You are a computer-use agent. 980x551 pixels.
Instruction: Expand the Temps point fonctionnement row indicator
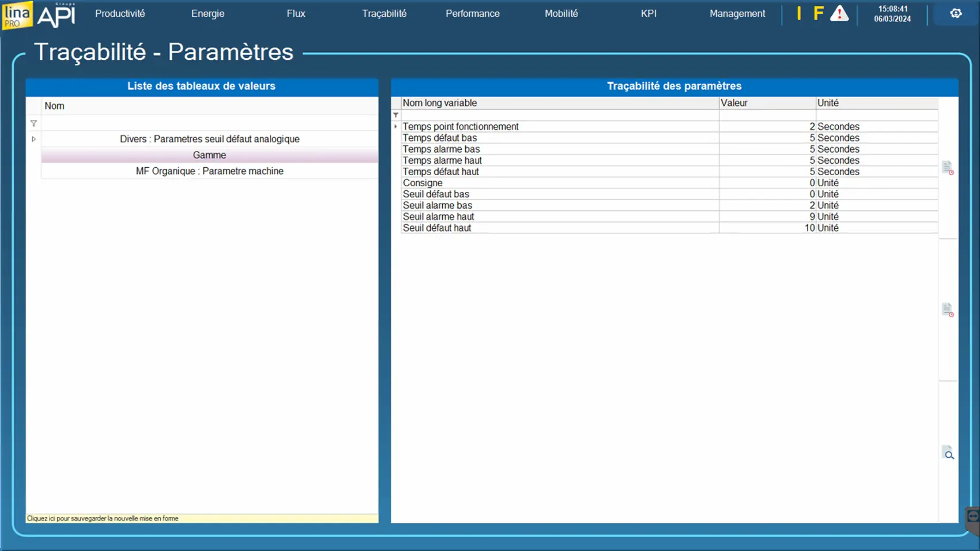[x=395, y=126]
